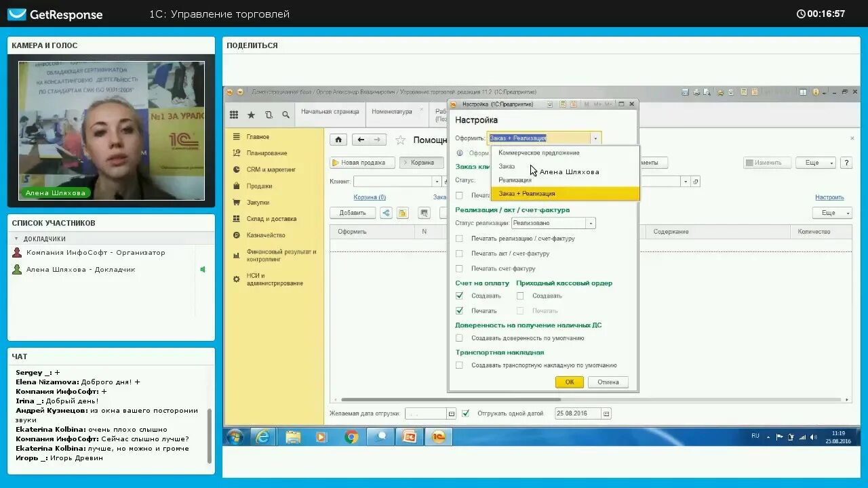This screenshot has width=868, height=488.
Task: Open the Настроить link
Action: (x=829, y=197)
